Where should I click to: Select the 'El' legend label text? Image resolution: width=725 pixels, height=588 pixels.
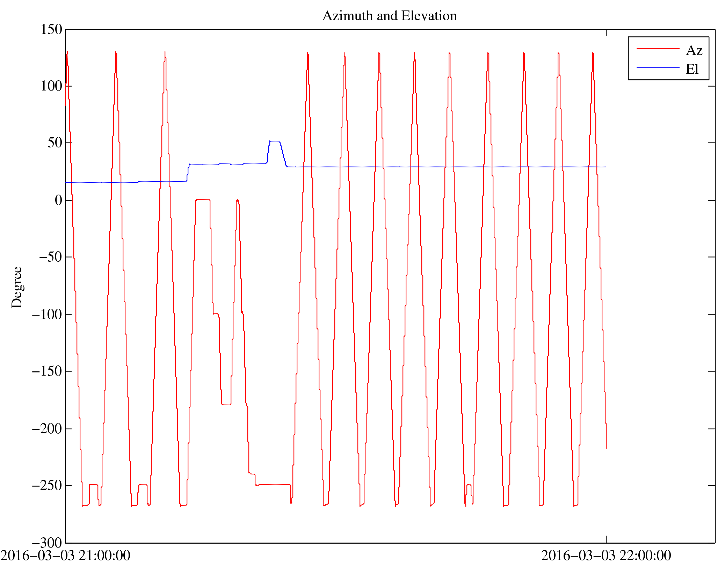[692, 69]
